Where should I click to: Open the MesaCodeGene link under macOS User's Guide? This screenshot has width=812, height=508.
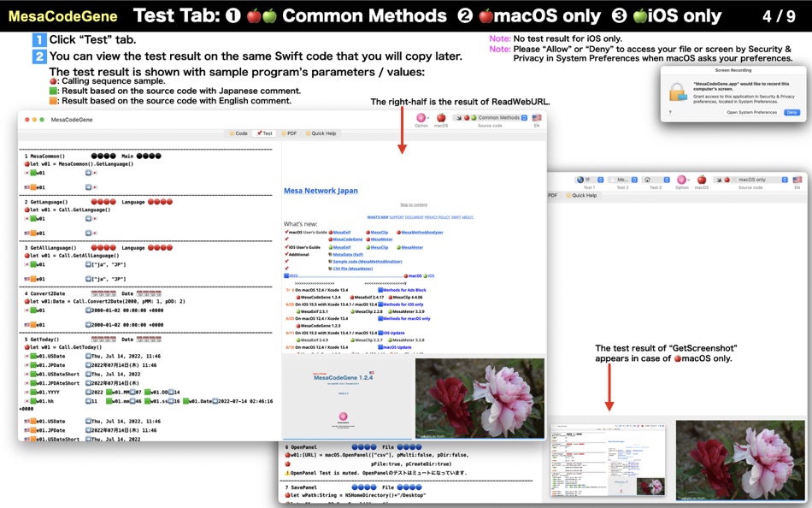(x=347, y=239)
